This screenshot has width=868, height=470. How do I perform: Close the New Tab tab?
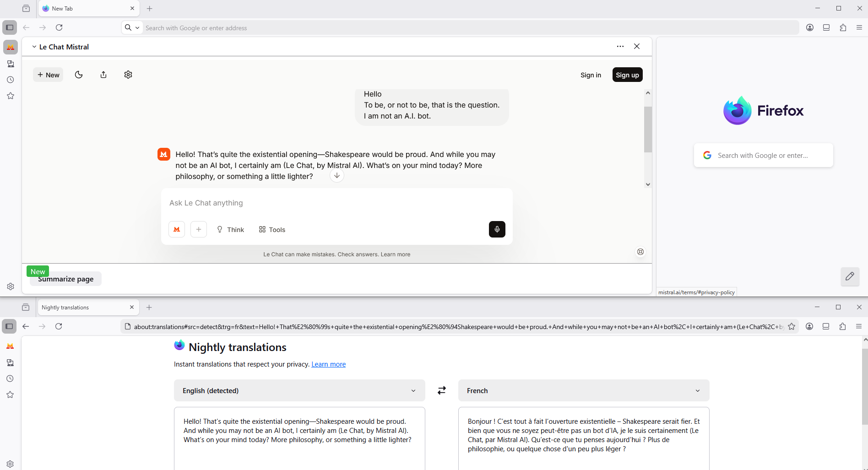pos(132,8)
